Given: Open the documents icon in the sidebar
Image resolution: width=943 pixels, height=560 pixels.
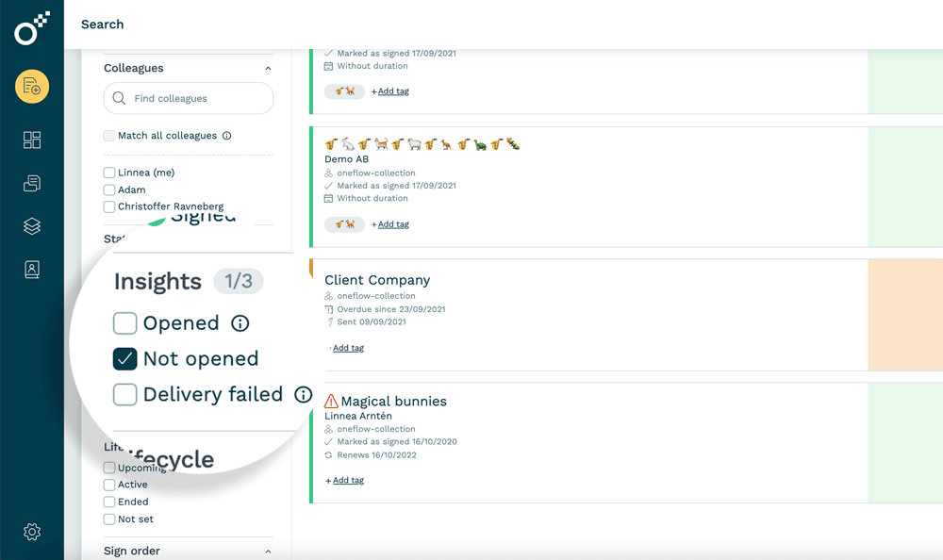Looking at the screenshot, I should coord(32,183).
